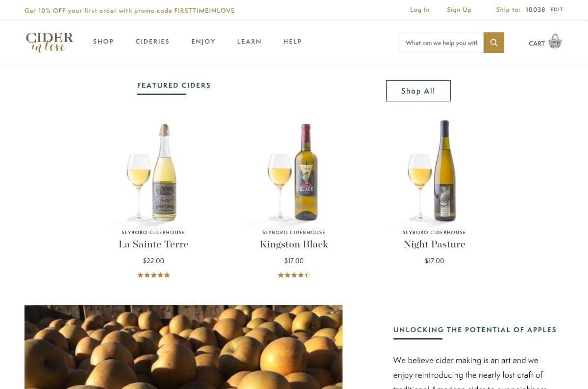Click the search magnifier icon button
This screenshot has height=389, width=588.
(493, 43)
